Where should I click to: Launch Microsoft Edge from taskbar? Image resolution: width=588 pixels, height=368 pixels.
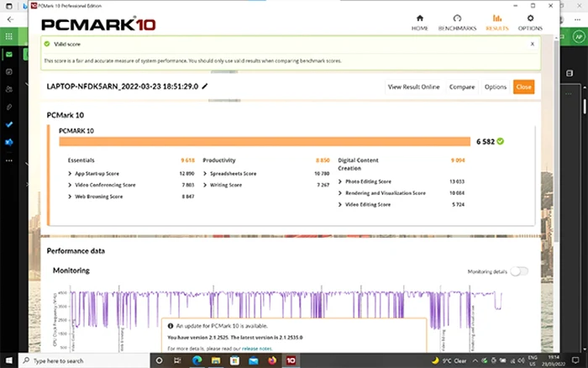point(197,360)
